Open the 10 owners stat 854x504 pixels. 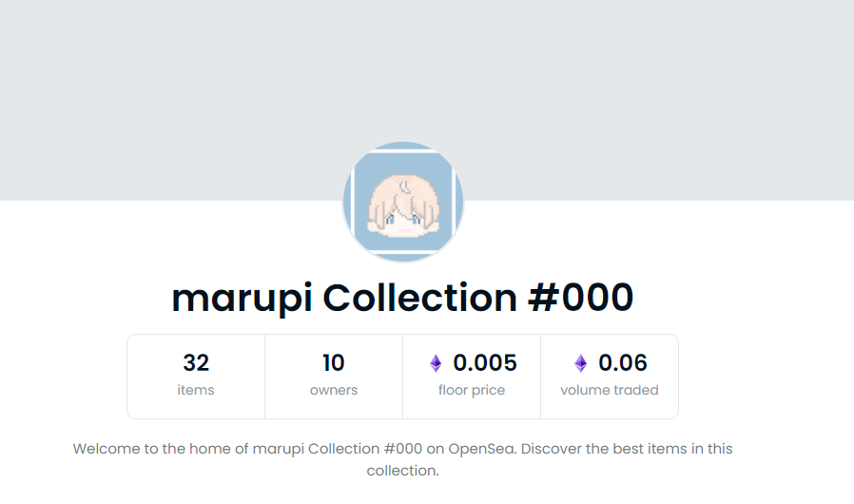(x=334, y=377)
